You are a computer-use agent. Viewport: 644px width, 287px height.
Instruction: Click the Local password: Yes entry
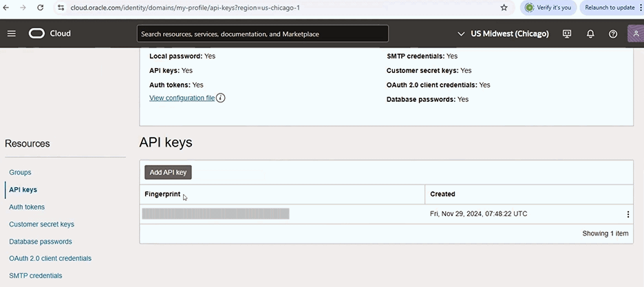coord(182,56)
